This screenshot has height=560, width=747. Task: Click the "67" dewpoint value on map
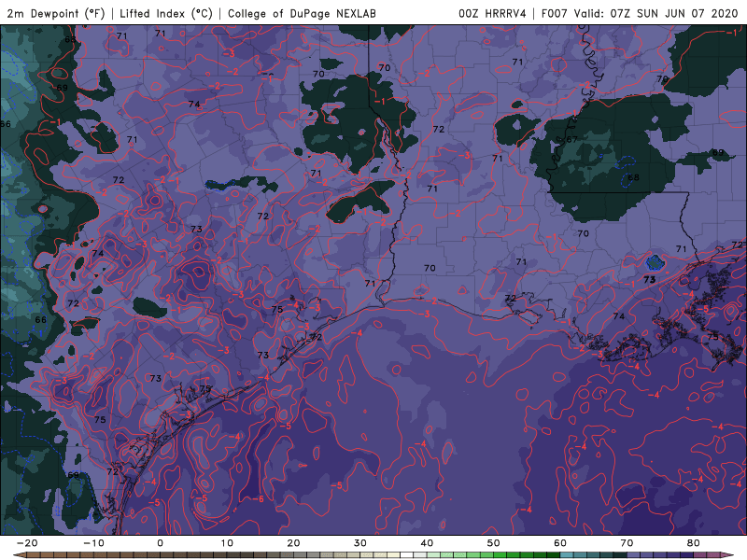[x=571, y=139]
